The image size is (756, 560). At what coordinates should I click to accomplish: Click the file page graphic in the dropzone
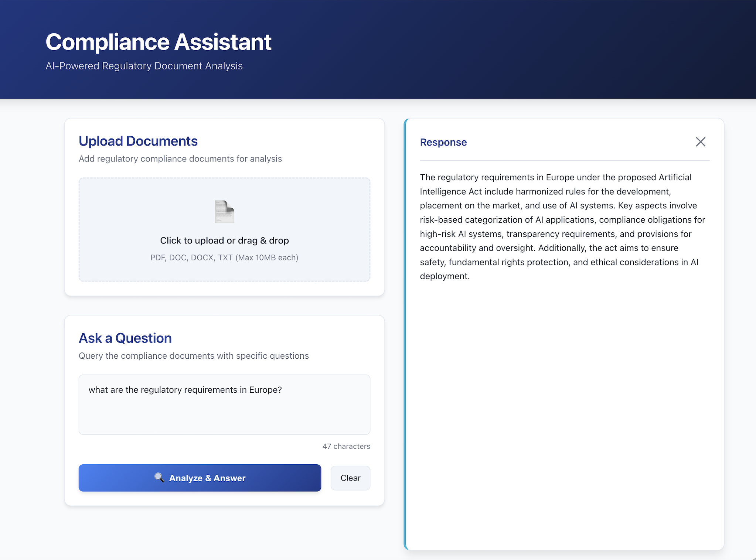pos(224,212)
